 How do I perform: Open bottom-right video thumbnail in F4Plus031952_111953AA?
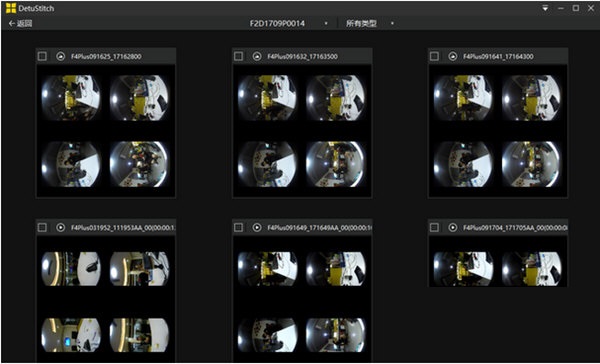139,335
